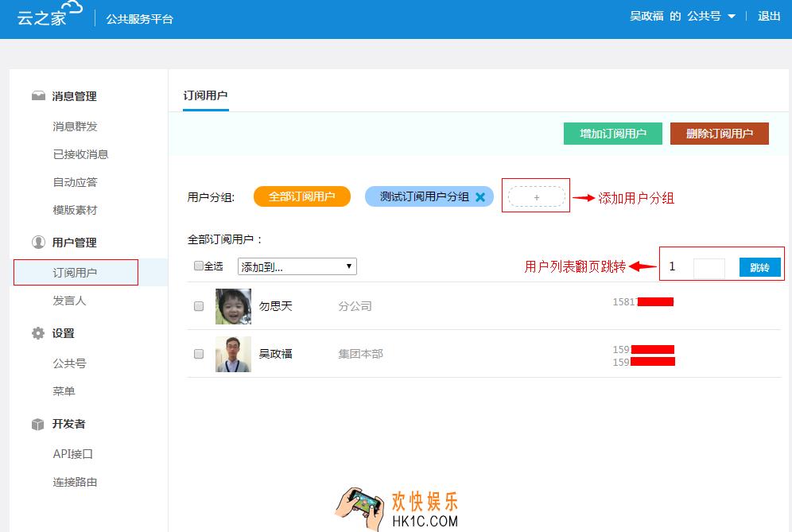The height and width of the screenshot is (532, 792).
Task: Click the 增加订阅用户 button
Action: point(613,134)
